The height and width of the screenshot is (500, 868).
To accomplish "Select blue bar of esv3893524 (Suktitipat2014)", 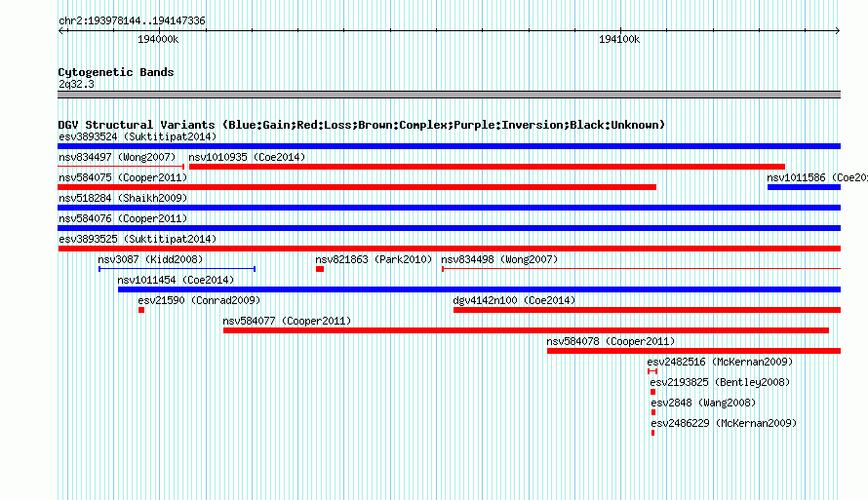I will 449,146.
